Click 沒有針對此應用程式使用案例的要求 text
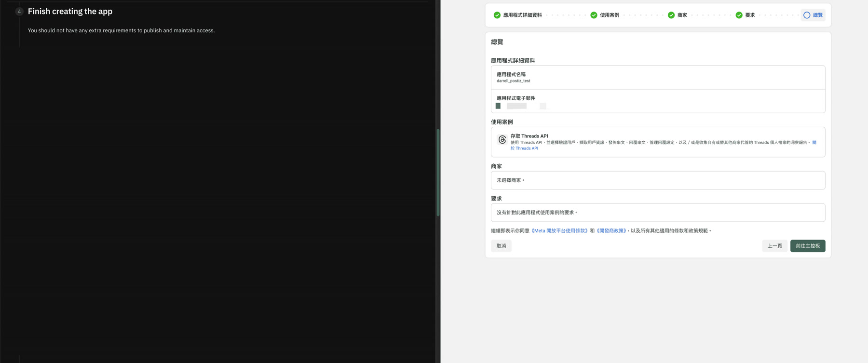868x363 pixels. (x=537, y=213)
